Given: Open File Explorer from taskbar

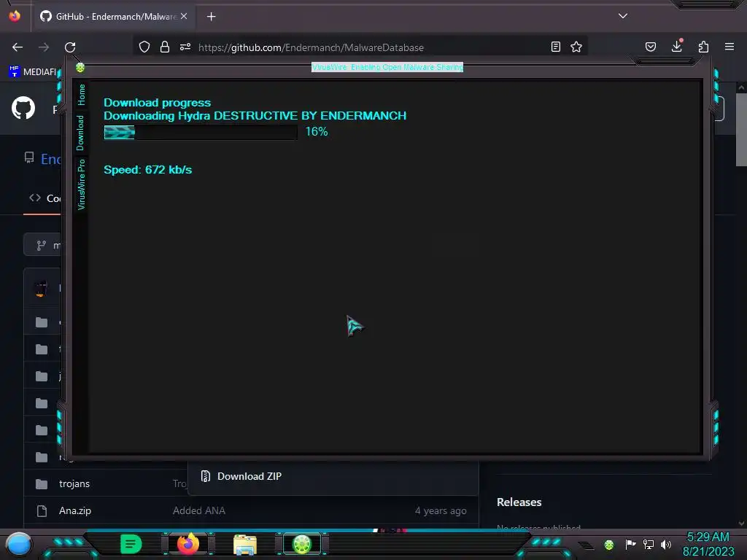Looking at the screenshot, I should pos(245,545).
